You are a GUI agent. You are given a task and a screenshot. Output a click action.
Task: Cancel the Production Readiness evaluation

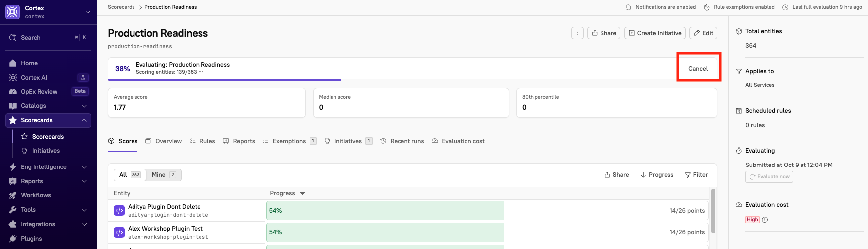(698, 69)
